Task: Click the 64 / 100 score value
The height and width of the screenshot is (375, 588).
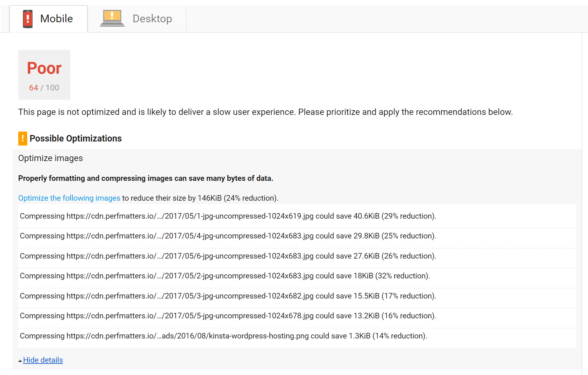Action: [x=44, y=88]
